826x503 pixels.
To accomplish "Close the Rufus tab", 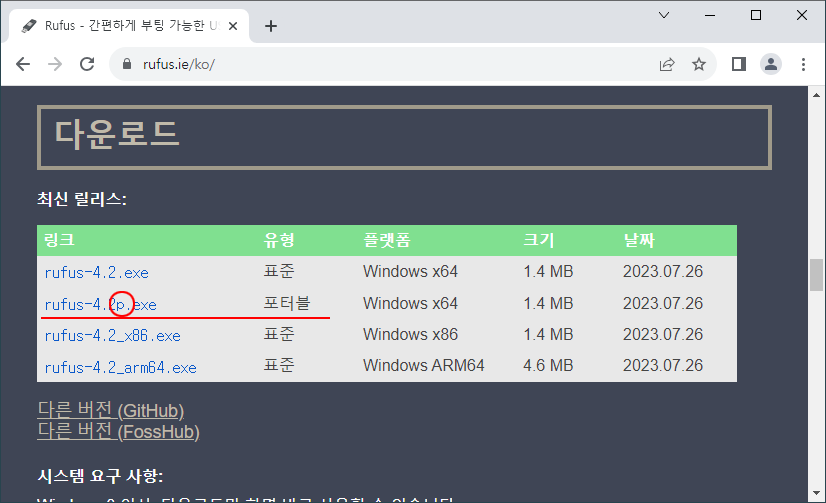I will coord(233,26).
